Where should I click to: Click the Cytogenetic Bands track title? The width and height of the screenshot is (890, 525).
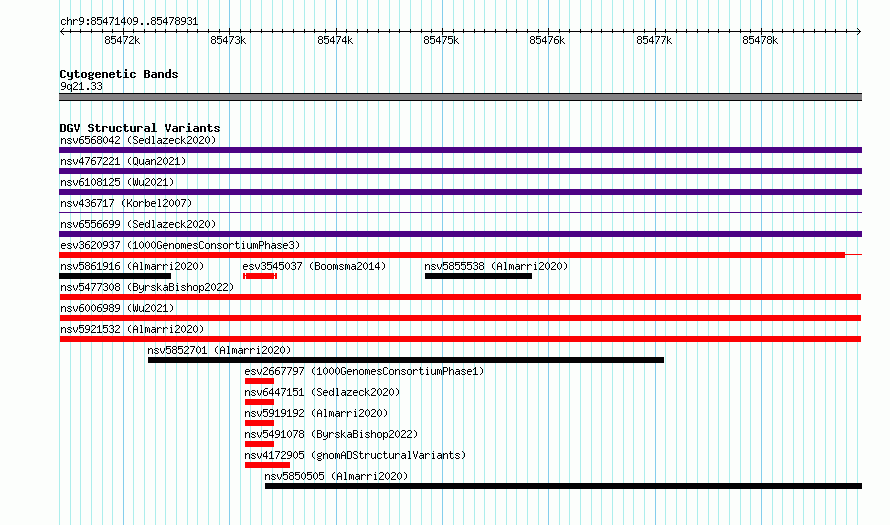coord(119,74)
